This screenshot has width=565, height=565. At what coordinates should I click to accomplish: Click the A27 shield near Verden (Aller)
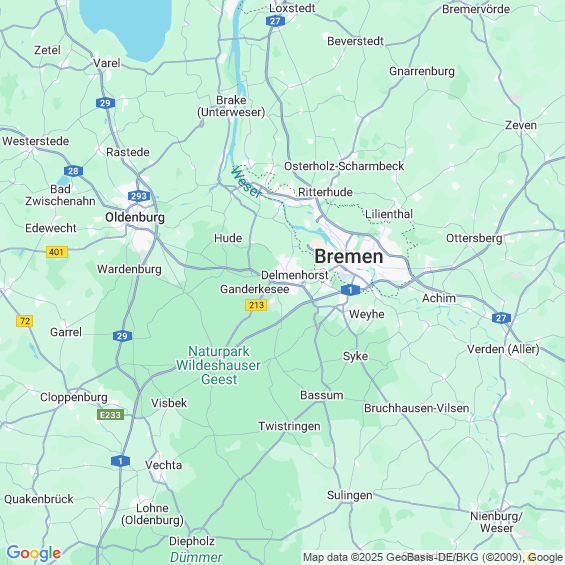pyautogui.click(x=501, y=318)
